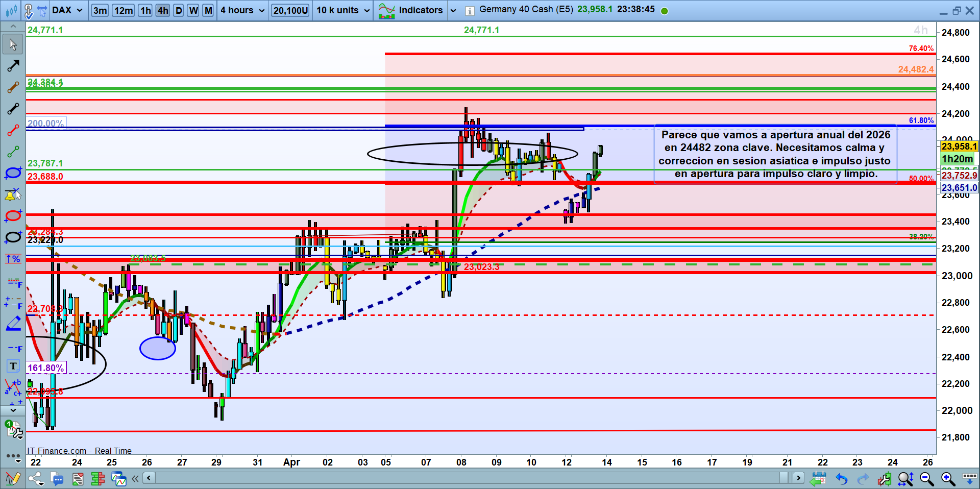Click the zoom in magnifier icon
Image resolution: width=980 pixels, height=489 pixels.
(x=948, y=479)
